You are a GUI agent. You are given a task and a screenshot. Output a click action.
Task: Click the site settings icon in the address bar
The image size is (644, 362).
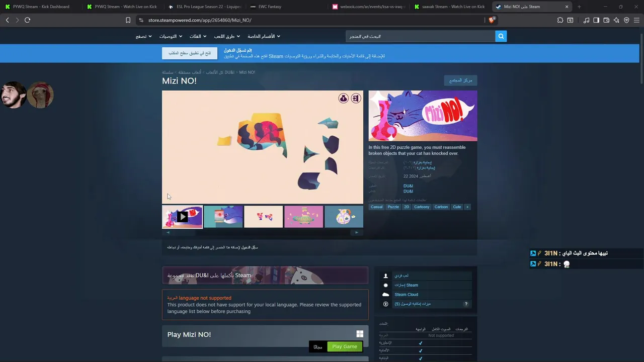point(141,20)
